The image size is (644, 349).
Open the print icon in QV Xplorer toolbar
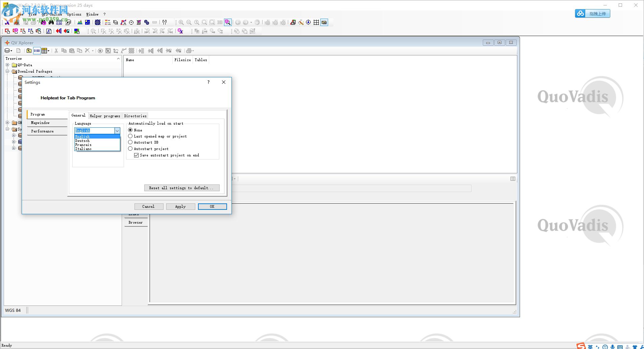189,51
